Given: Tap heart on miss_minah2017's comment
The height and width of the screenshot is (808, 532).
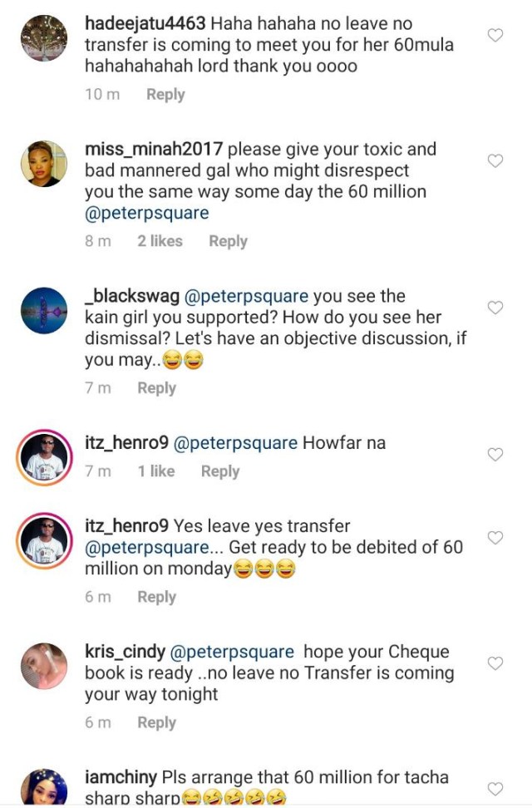Looking at the screenshot, I should click(495, 161).
